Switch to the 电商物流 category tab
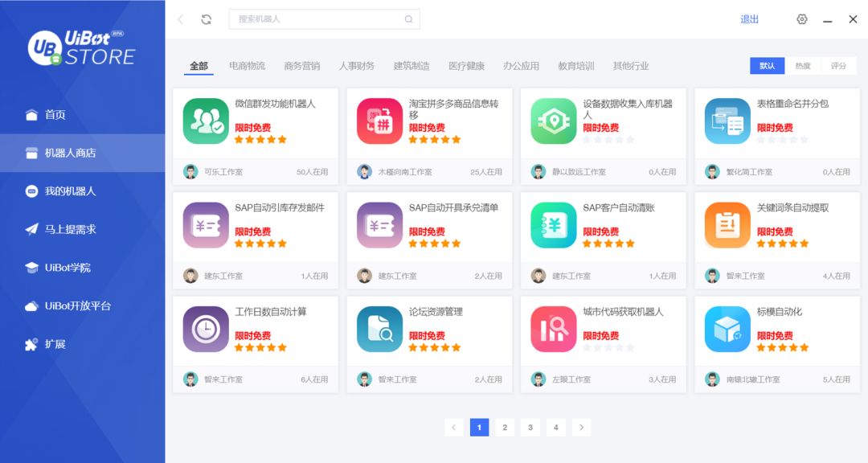Screen dimensions: 868x463 click(247, 66)
